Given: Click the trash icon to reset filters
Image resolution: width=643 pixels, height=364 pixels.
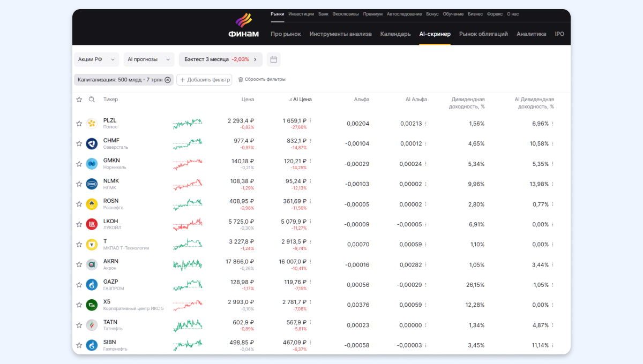Looking at the screenshot, I should pyautogui.click(x=241, y=80).
